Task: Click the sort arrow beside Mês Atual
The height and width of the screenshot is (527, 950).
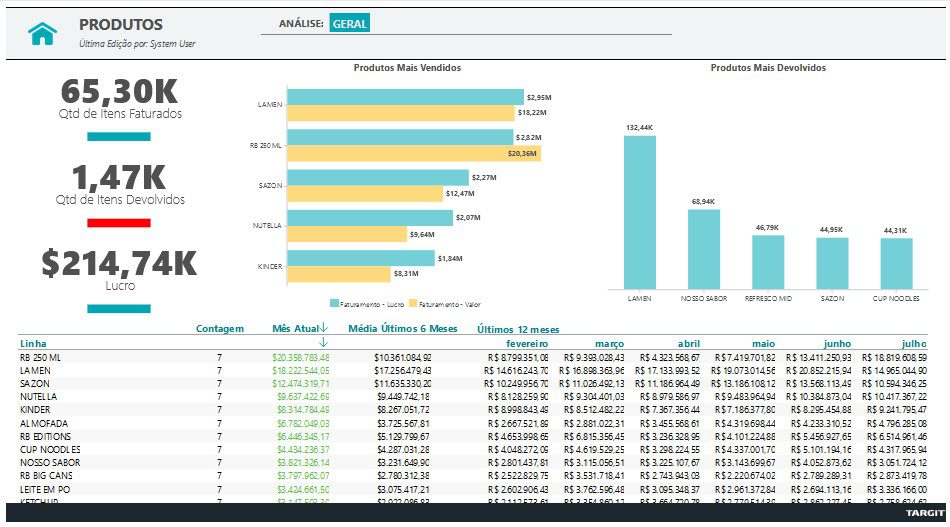Action: pyautogui.click(x=324, y=328)
